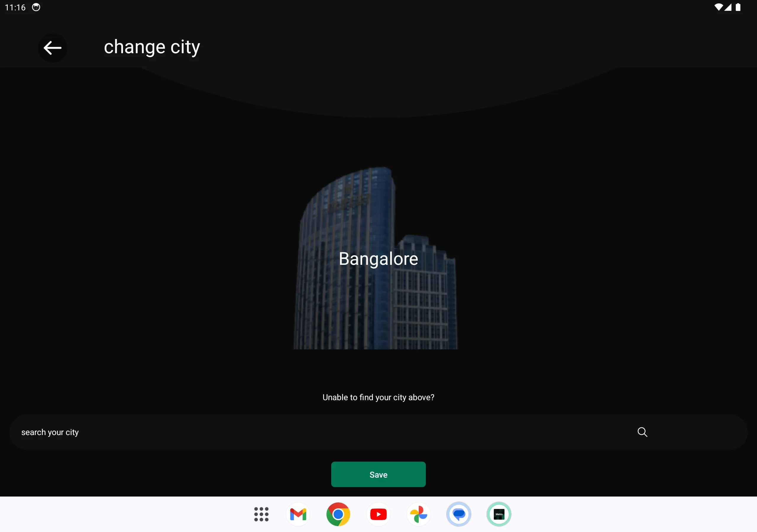Screen dimensions: 757x532
Task: Click the Bangalore city thumbnail
Action: 378,258
